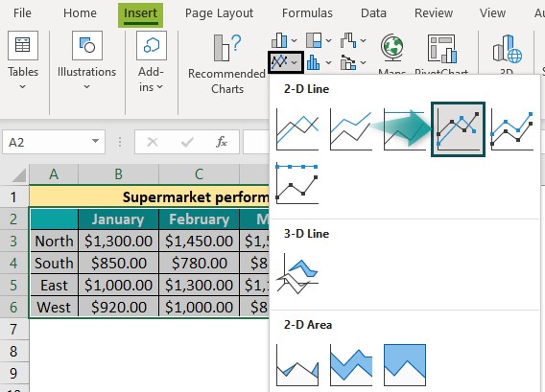The width and height of the screenshot is (545, 392).
Task: Open the Insert Statistic Chart icon
Action: (313, 62)
